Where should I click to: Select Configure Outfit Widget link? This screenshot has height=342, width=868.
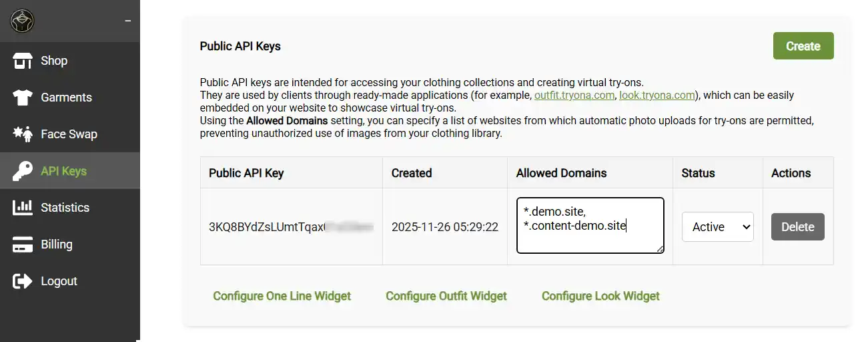tap(446, 296)
